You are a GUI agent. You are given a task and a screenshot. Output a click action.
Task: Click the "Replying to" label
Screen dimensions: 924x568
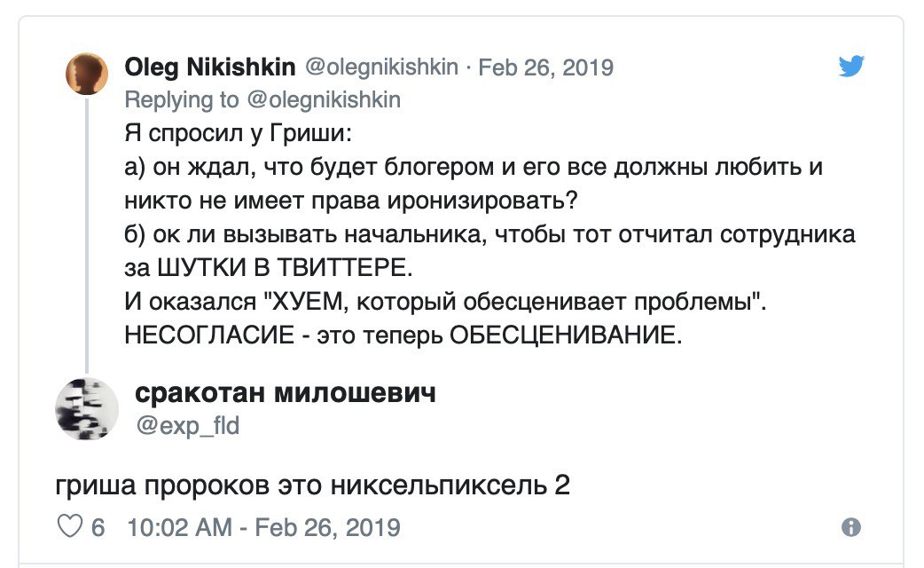pyautogui.click(x=181, y=99)
